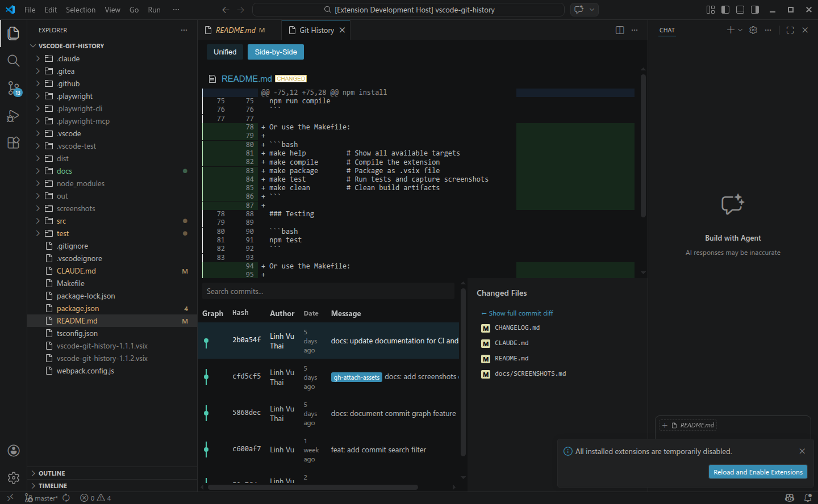The width and height of the screenshot is (818, 504).
Task: Open the README.md changed file header link
Action: pyautogui.click(x=247, y=79)
